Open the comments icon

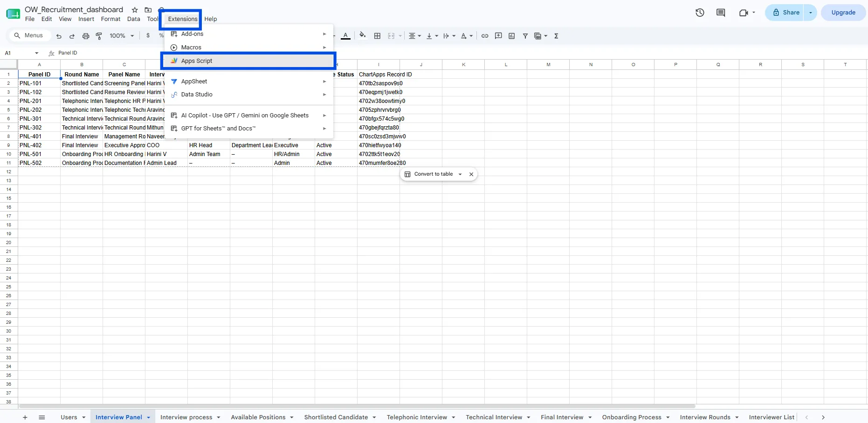(721, 13)
